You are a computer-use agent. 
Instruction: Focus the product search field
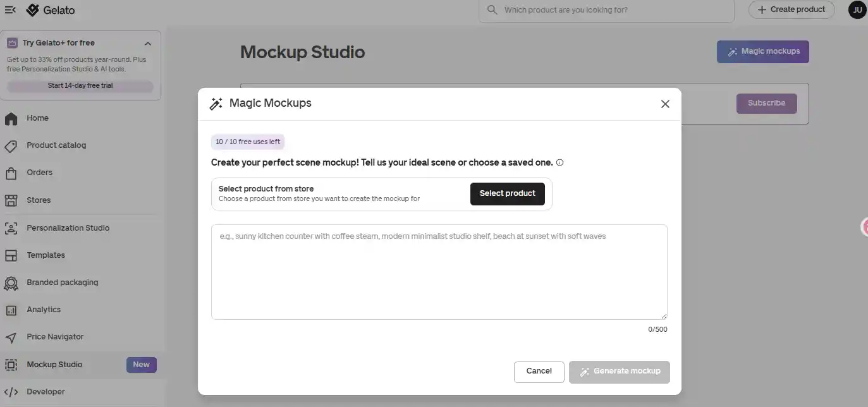coord(607,11)
